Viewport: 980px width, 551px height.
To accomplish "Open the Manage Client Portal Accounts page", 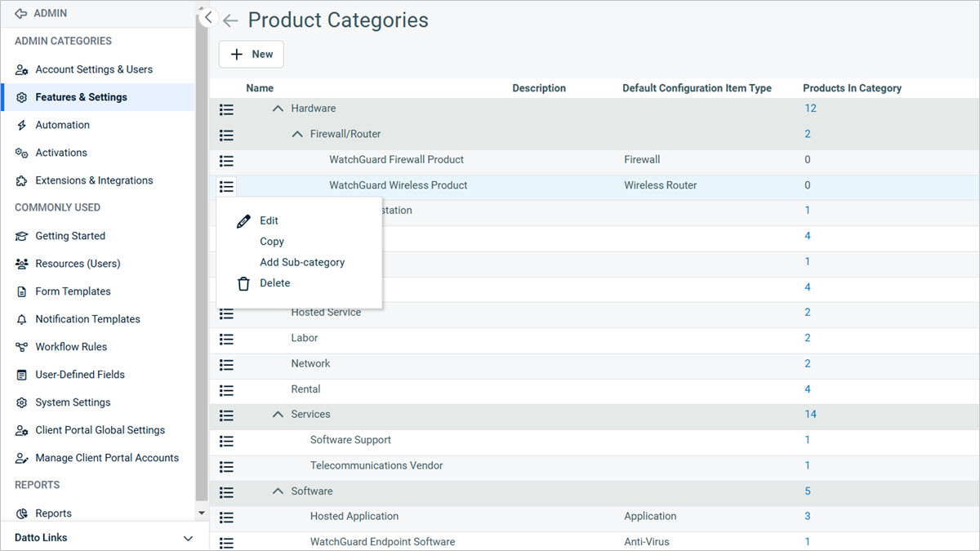I will pos(106,457).
